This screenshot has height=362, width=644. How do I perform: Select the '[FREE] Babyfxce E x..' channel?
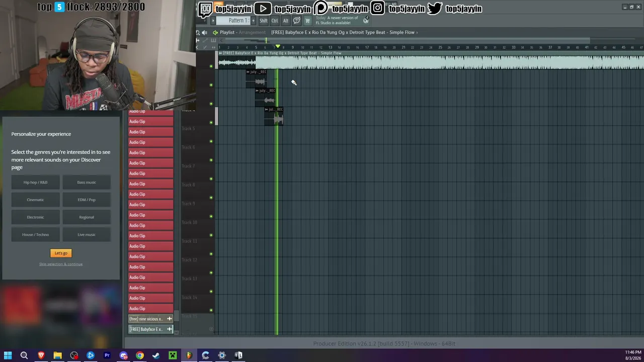point(151,329)
